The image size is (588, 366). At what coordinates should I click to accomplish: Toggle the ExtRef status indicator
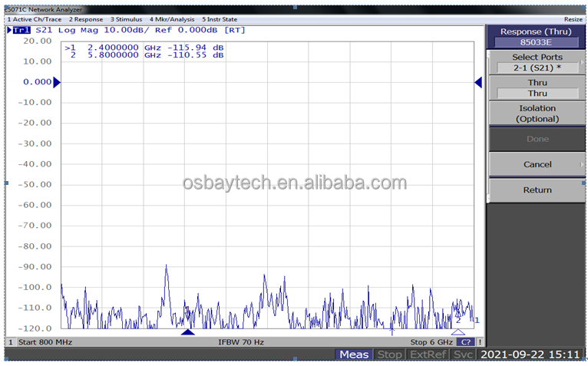428,354
